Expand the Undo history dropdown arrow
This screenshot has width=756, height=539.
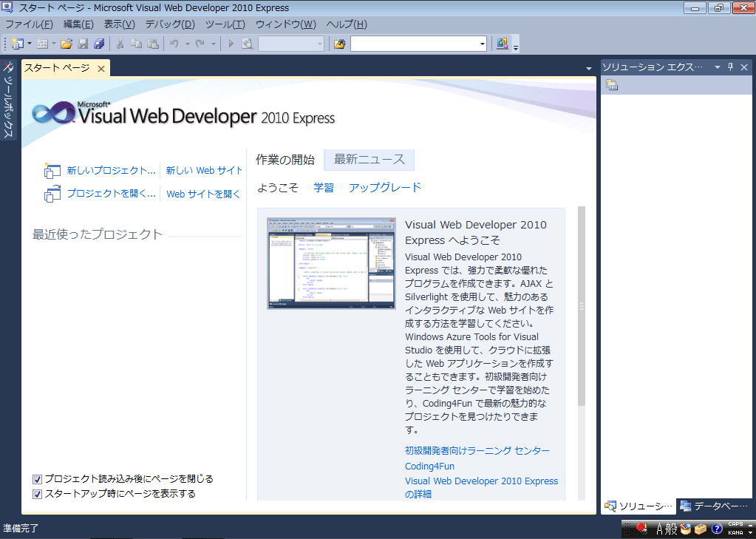coord(187,44)
